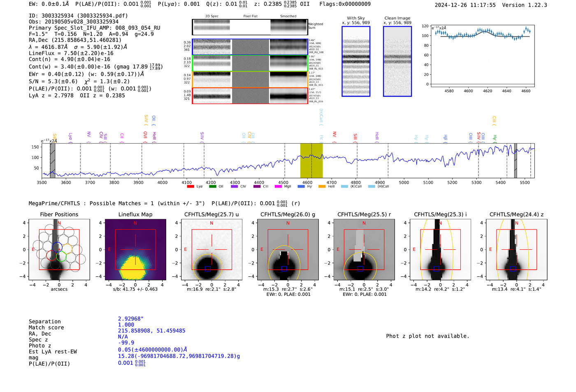Screen dimensions: 576x392
Task: Open the CFHTLS/Meg(25.3) i cutout
Action: (440, 250)
